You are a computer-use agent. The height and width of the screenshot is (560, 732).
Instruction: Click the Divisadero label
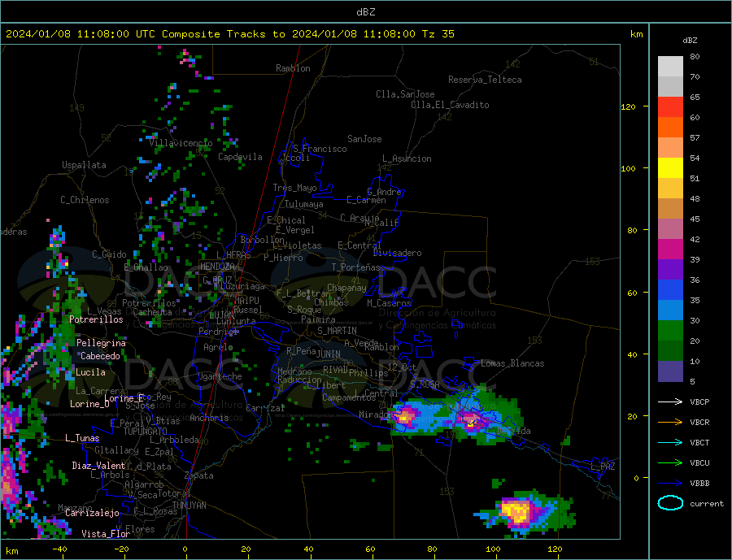(397, 253)
